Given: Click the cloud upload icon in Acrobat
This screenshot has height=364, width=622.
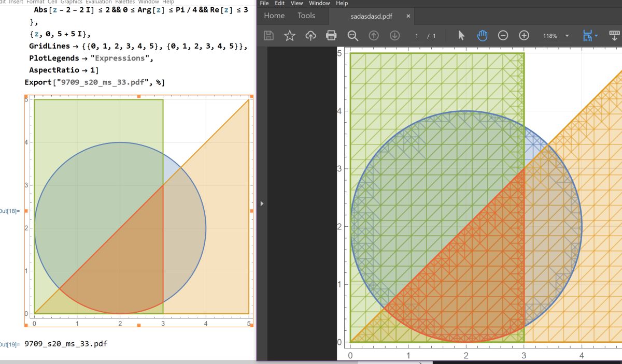Looking at the screenshot, I should click(x=310, y=36).
